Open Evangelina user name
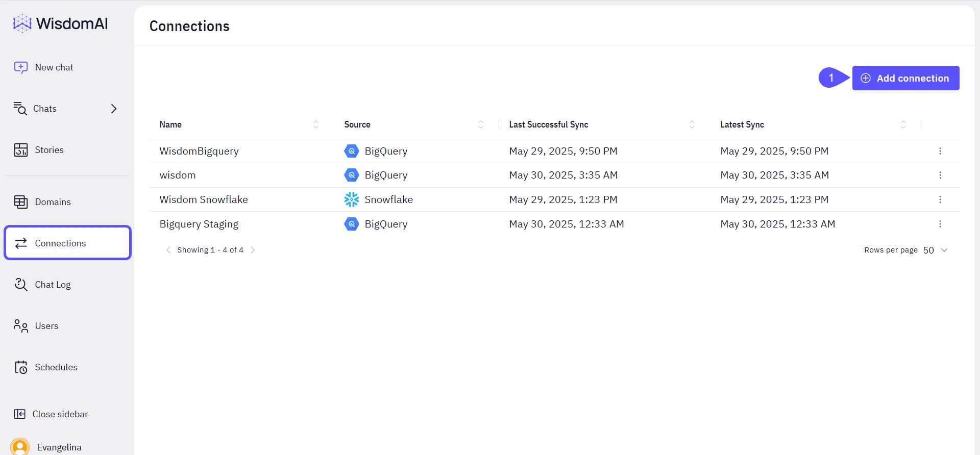The width and height of the screenshot is (980, 455). click(59, 447)
